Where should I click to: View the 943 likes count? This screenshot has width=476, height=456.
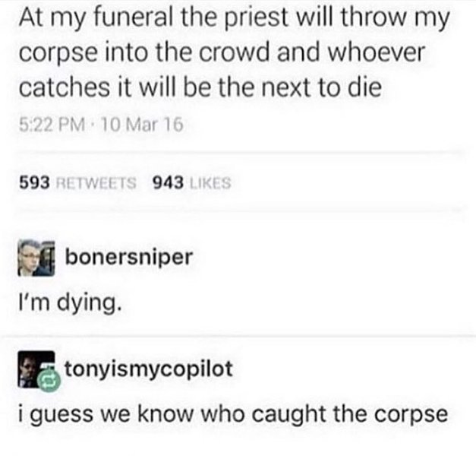(166, 182)
